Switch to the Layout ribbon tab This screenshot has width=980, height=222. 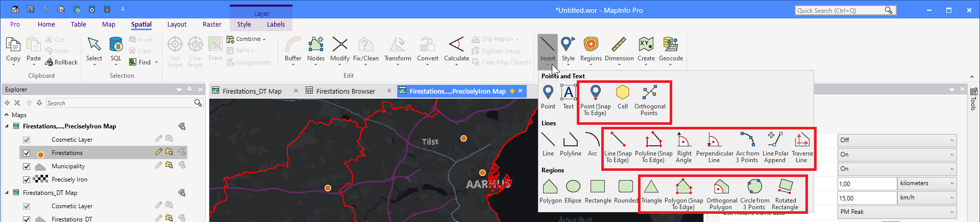[177, 24]
